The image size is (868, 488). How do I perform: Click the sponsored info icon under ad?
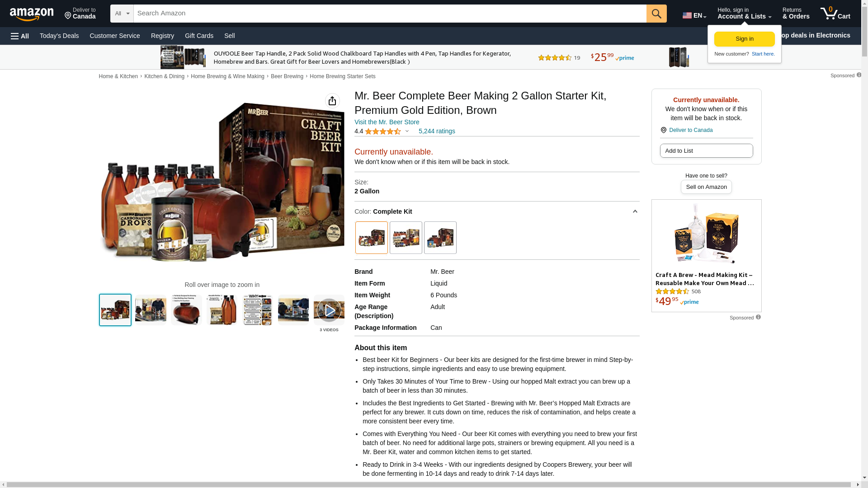click(x=758, y=317)
